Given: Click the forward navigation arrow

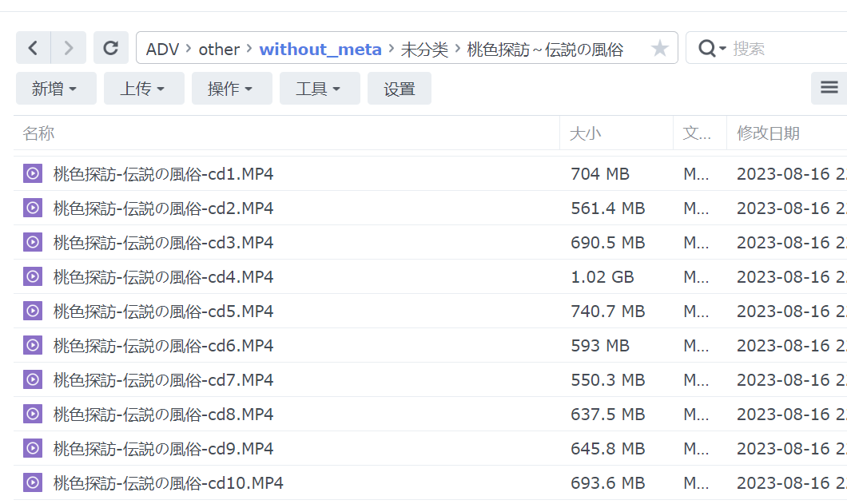Looking at the screenshot, I should point(68,48).
